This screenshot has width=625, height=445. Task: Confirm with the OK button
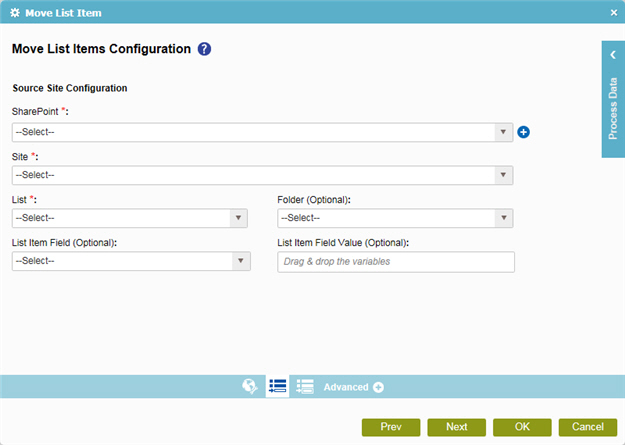(x=522, y=427)
